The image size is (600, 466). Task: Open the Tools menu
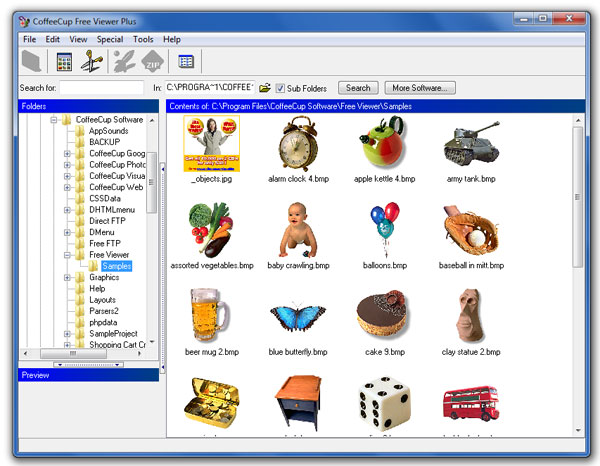[143, 39]
